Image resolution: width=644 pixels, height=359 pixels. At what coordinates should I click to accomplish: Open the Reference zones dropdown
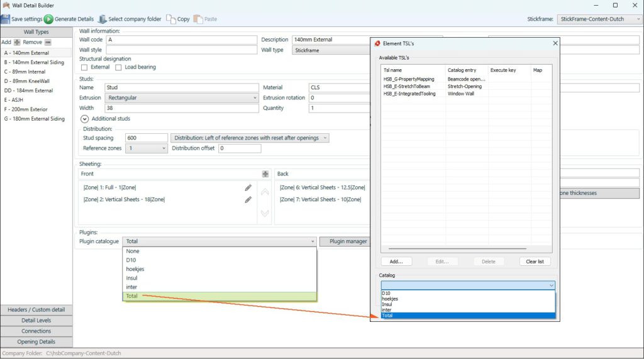146,148
